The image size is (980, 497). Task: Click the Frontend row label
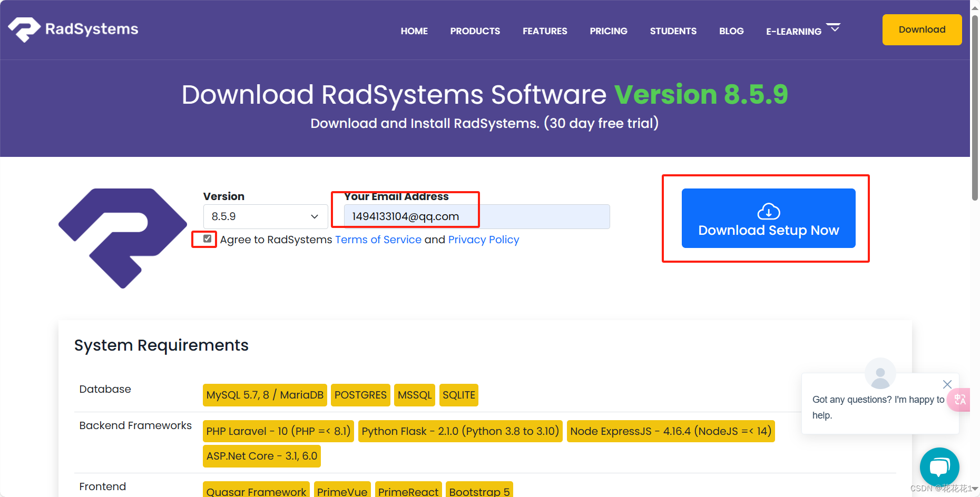point(102,486)
